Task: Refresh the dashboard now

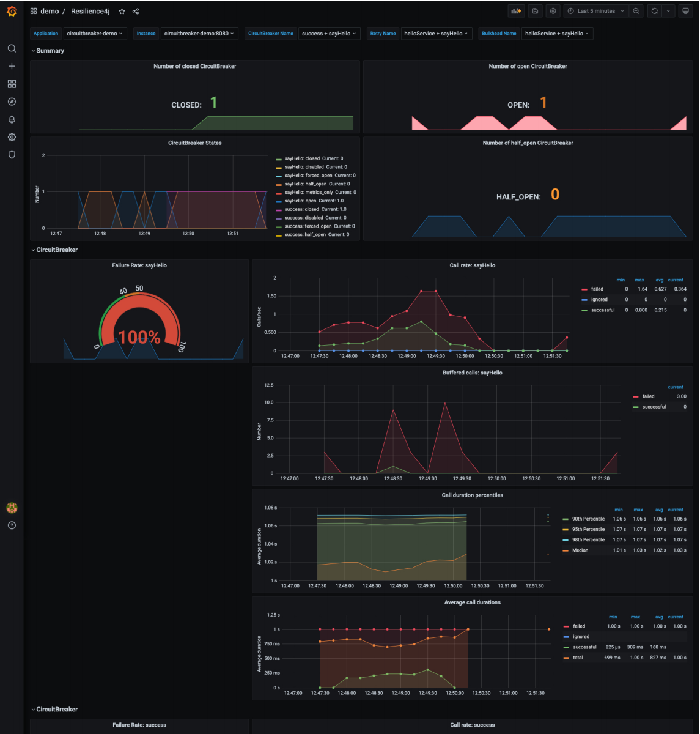Action: click(655, 11)
